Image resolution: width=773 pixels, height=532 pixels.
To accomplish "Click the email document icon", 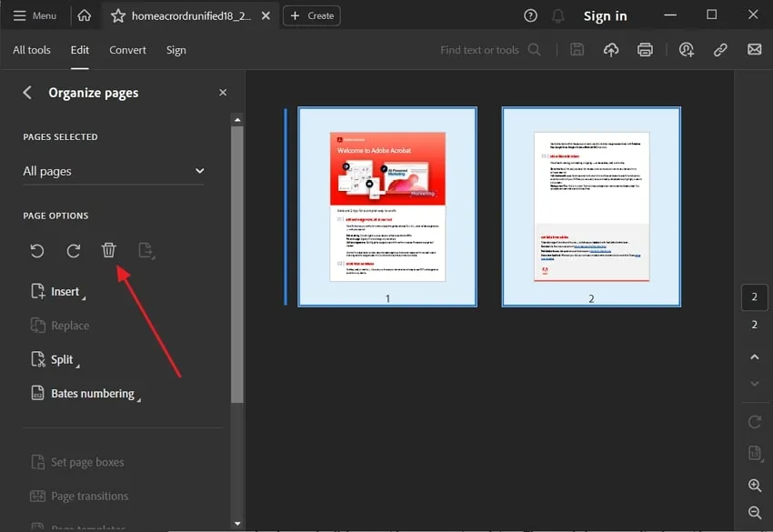I will pyautogui.click(x=752, y=49).
